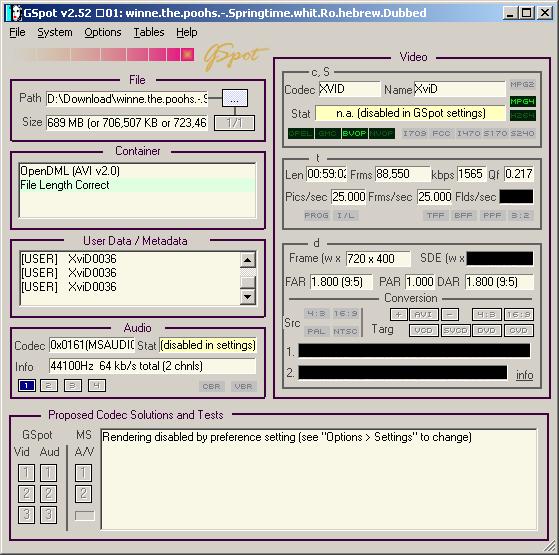Click GSpot Vid solution button 1
The height and width of the screenshot is (555, 559).
[26, 473]
